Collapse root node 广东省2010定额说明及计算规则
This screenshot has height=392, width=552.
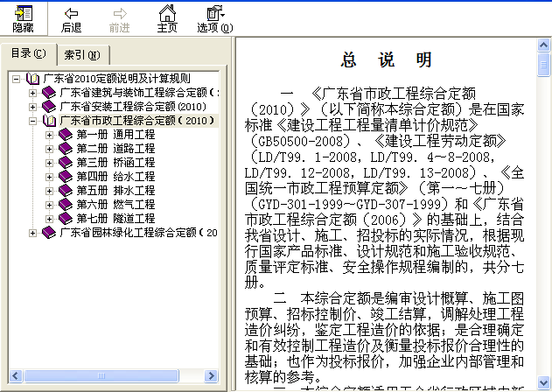coord(16,79)
